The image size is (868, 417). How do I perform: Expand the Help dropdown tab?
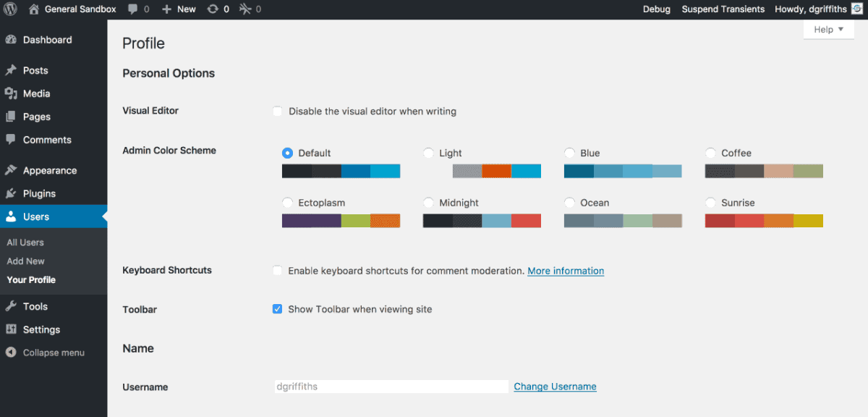pyautogui.click(x=828, y=30)
